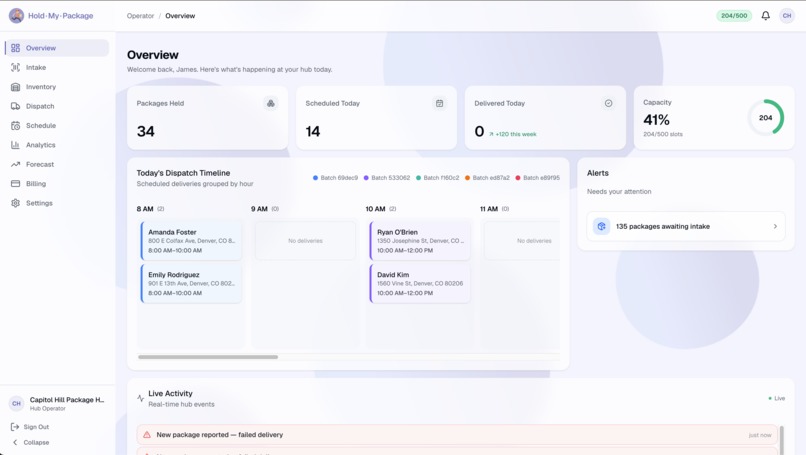The width and height of the screenshot is (806, 455).
Task: Sign Out of the hub account
Action: coord(30,427)
